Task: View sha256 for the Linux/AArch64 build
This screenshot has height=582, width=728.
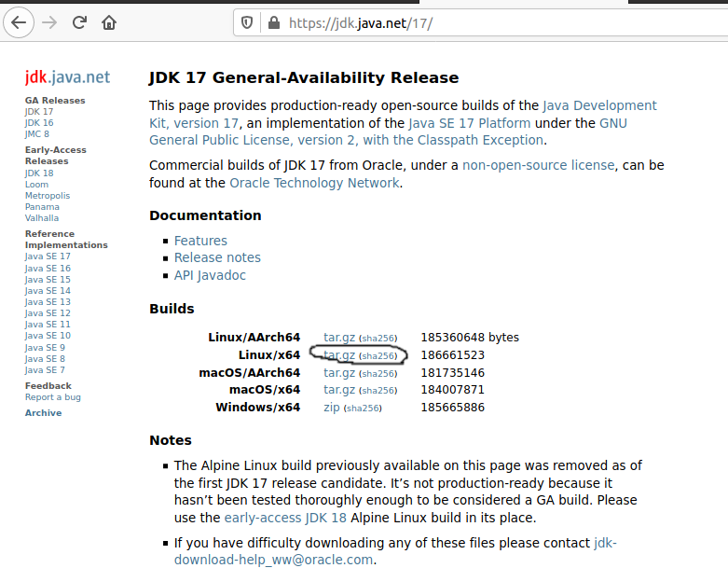Action: click(378, 339)
